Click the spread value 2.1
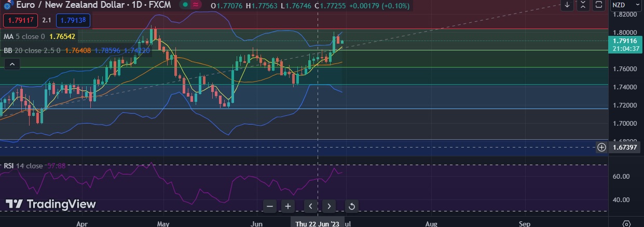This screenshot has height=227, width=644. (47, 21)
